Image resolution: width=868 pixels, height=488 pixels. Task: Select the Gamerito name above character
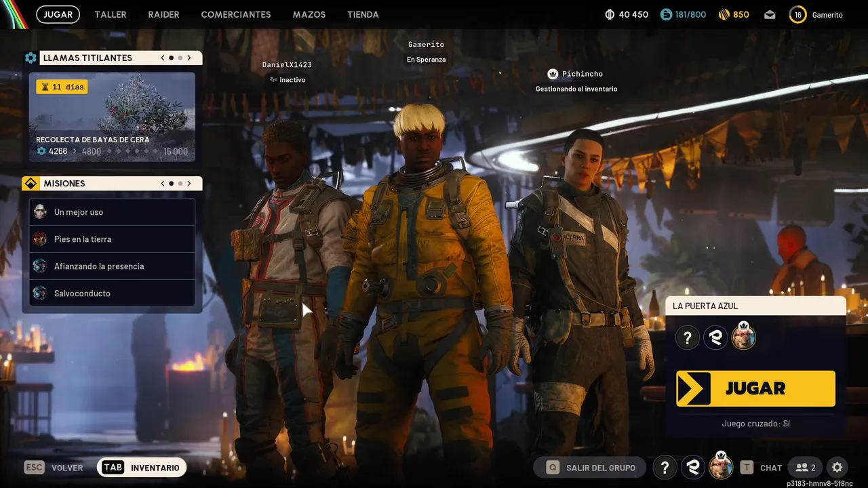click(x=426, y=45)
